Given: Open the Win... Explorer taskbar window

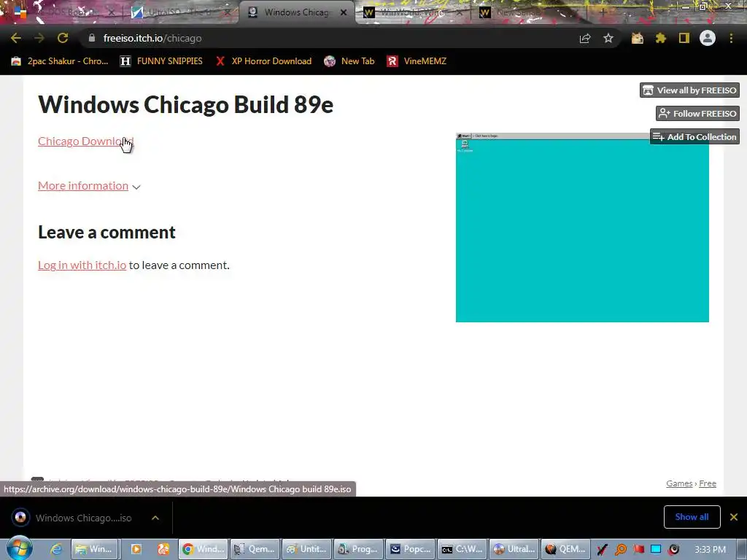Looking at the screenshot, I should 93,549.
